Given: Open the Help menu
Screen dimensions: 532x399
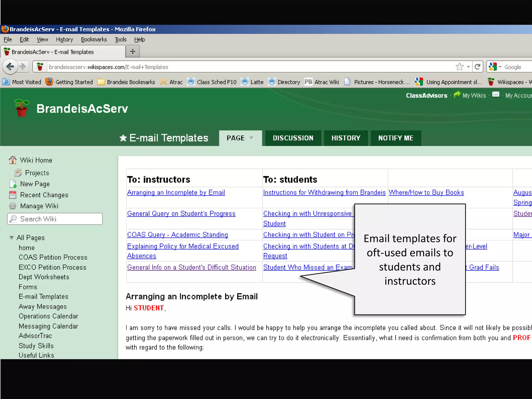Looking at the screenshot, I should (x=139, y=39).
